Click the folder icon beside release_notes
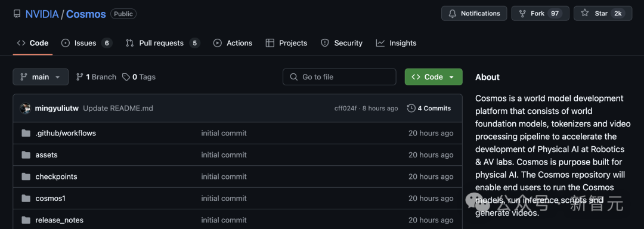The width and height of the screenshot is (644, 229). 26,220
